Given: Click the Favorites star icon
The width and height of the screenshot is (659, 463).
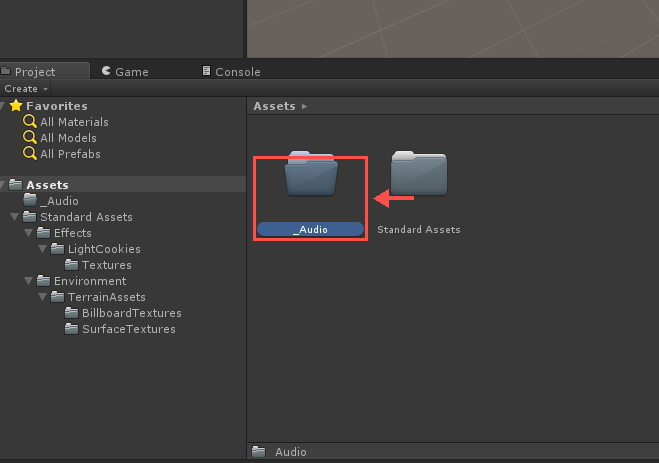Looking at the screenshot, I should click(x=16, y=105).
